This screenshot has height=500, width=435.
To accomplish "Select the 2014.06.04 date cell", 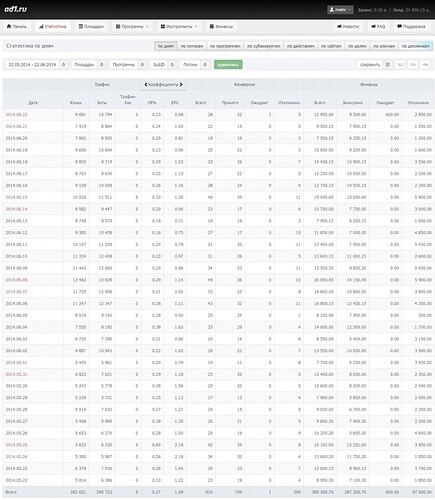I will [x=16, y=327].
